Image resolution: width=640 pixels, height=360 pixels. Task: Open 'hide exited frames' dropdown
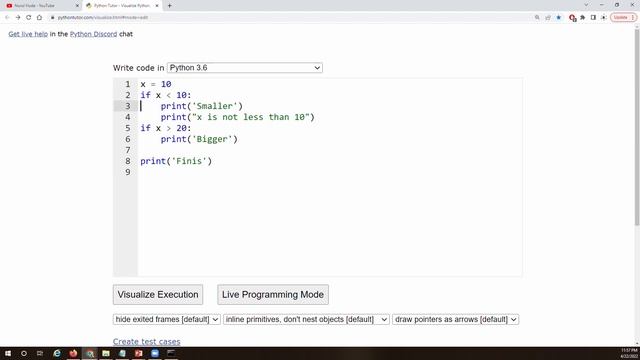(167, 319)
